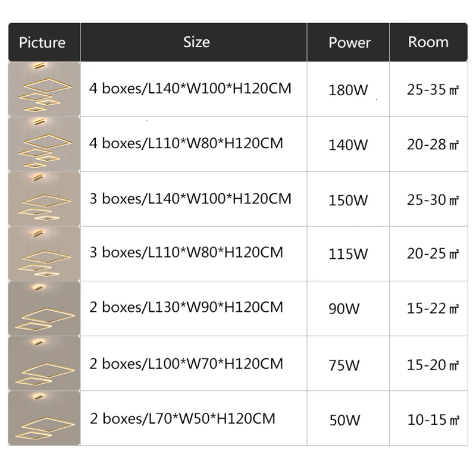476x476 pixels.
Task: Open the 2 boxes L130 lamp image
Action: point(43,308)
